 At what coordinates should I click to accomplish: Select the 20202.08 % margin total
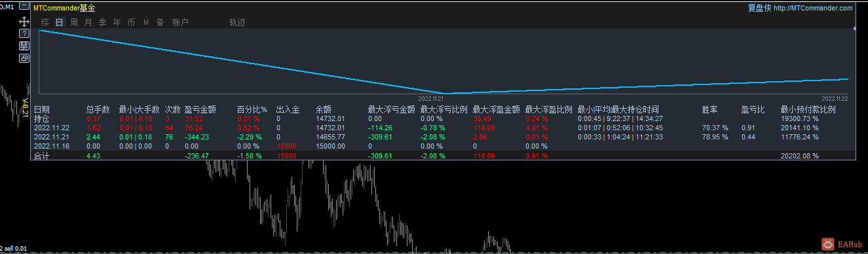pos(799,156)
